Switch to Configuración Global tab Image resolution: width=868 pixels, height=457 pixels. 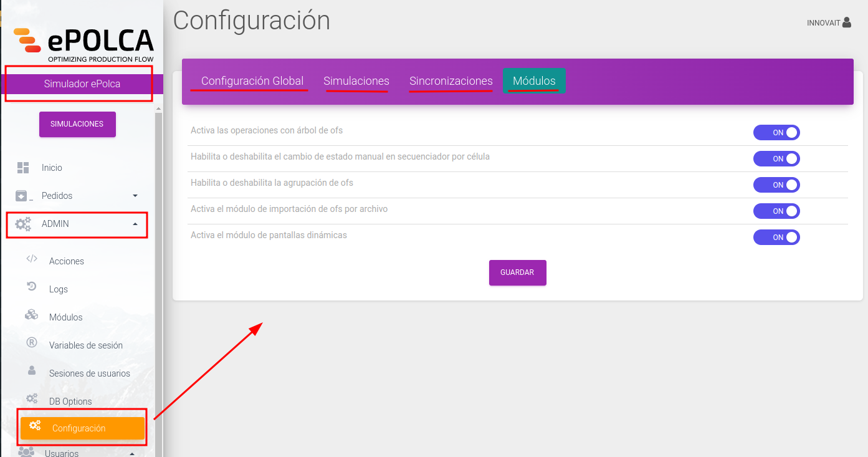tap(252, 81)
